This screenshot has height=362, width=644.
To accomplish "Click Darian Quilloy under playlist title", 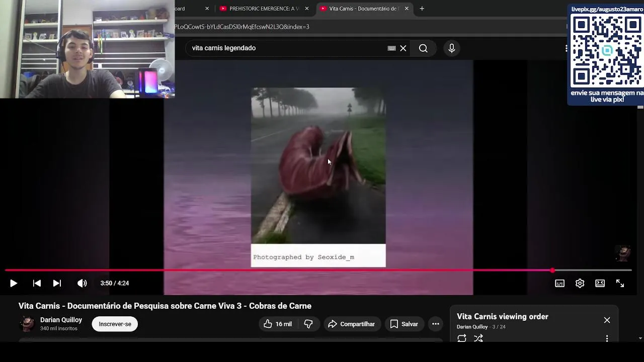I will (472, 327).
